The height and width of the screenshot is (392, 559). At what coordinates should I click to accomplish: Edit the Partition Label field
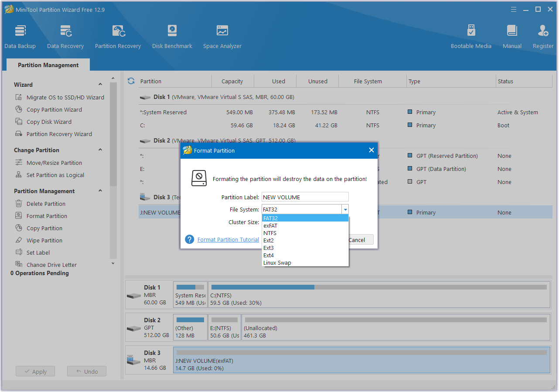click(x=305, y=197)
